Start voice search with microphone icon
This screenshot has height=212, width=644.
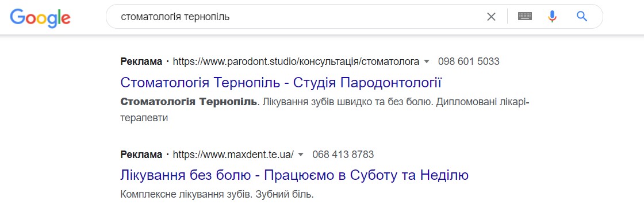[553, 17]
